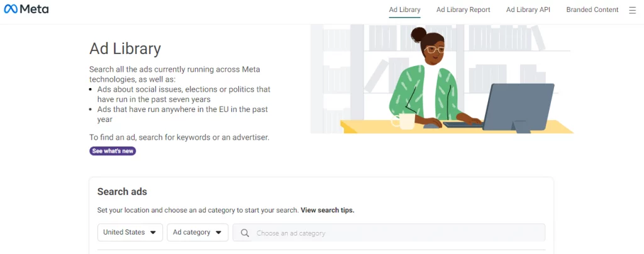Viewport: 644px width, 254px height.
Task: Switch to the Ad Library tab
Action: 404,10
